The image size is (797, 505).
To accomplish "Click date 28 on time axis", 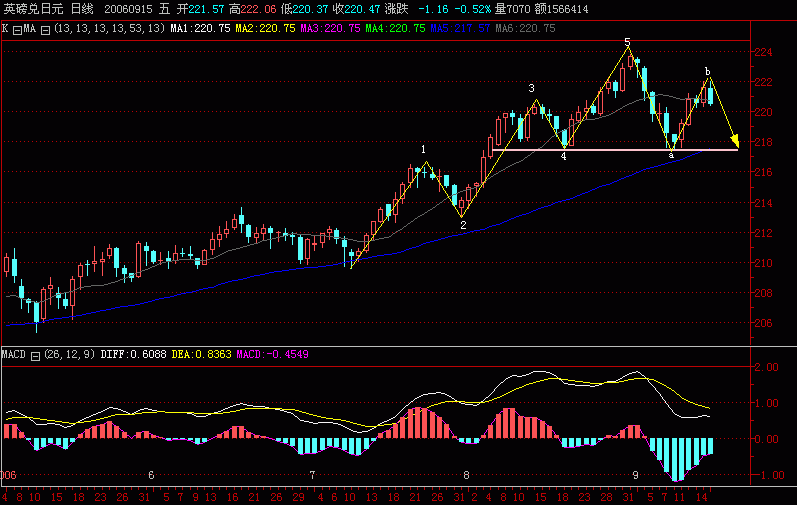I will (x=606, y=497).
